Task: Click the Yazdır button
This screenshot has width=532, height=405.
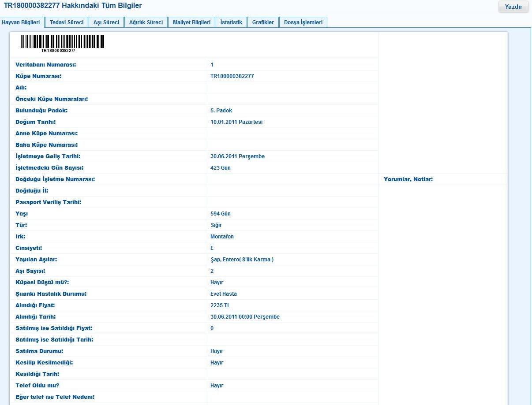Action: coord(513,7)
